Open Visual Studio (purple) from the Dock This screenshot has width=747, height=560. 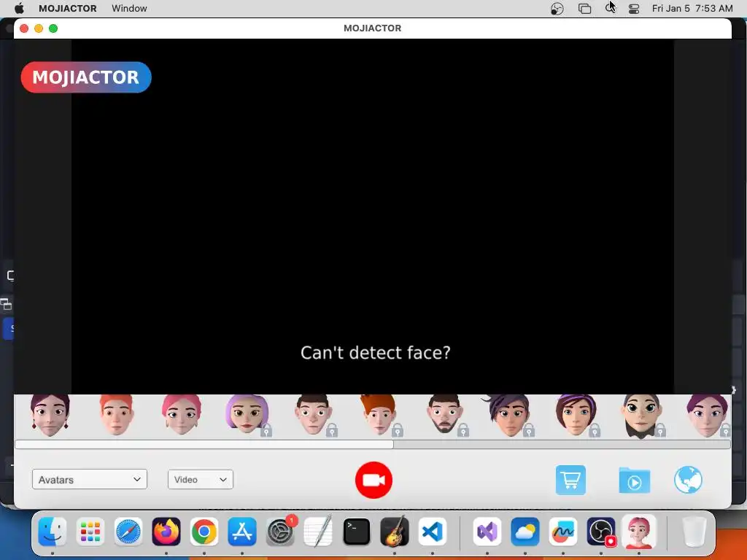(x=487, y=532)
